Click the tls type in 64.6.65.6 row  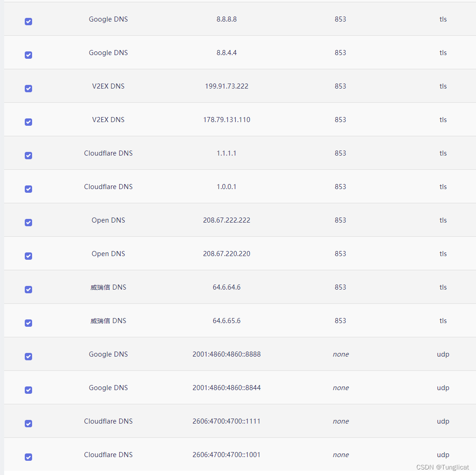click(x=443, y=321)
